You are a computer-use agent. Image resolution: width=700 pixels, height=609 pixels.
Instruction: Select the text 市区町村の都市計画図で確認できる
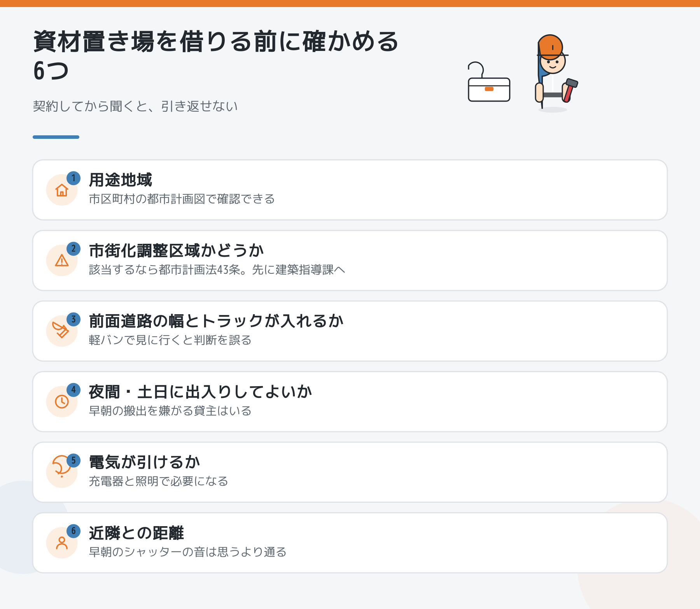(x=182, y=199)
